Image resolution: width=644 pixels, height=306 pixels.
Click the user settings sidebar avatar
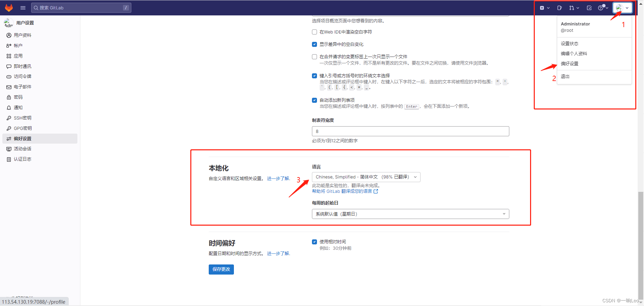coord(9,23)
